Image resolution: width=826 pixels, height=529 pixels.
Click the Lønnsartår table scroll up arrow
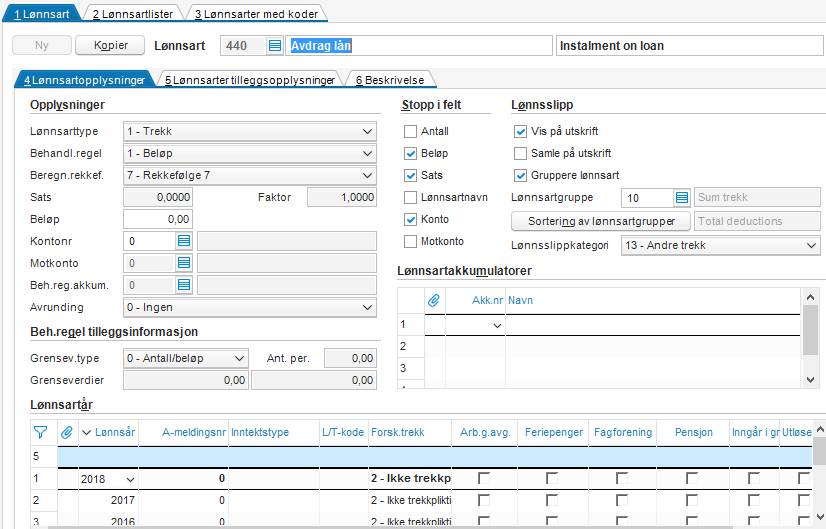pos(820,430)
